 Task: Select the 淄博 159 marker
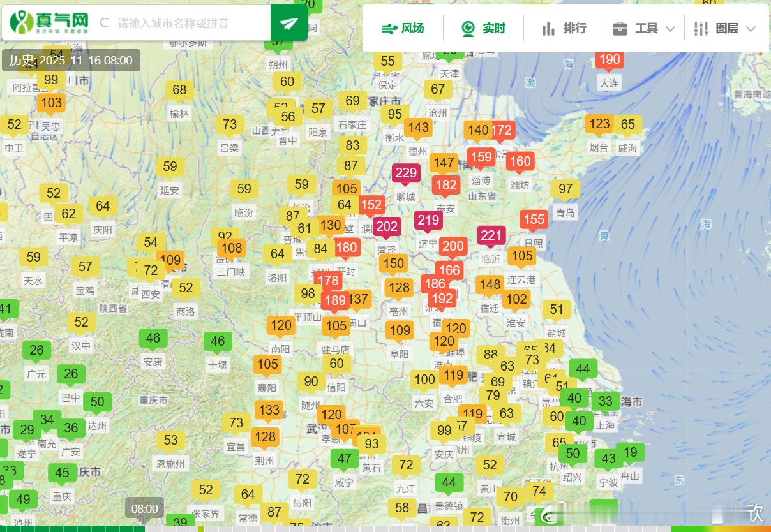point(481,158)
